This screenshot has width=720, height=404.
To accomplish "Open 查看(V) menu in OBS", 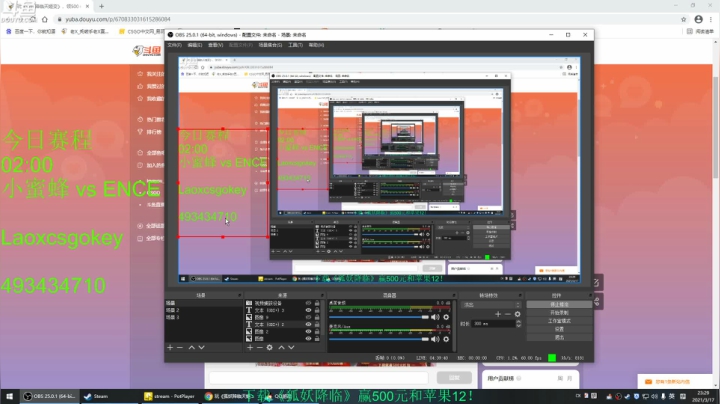I will point(215,45).
